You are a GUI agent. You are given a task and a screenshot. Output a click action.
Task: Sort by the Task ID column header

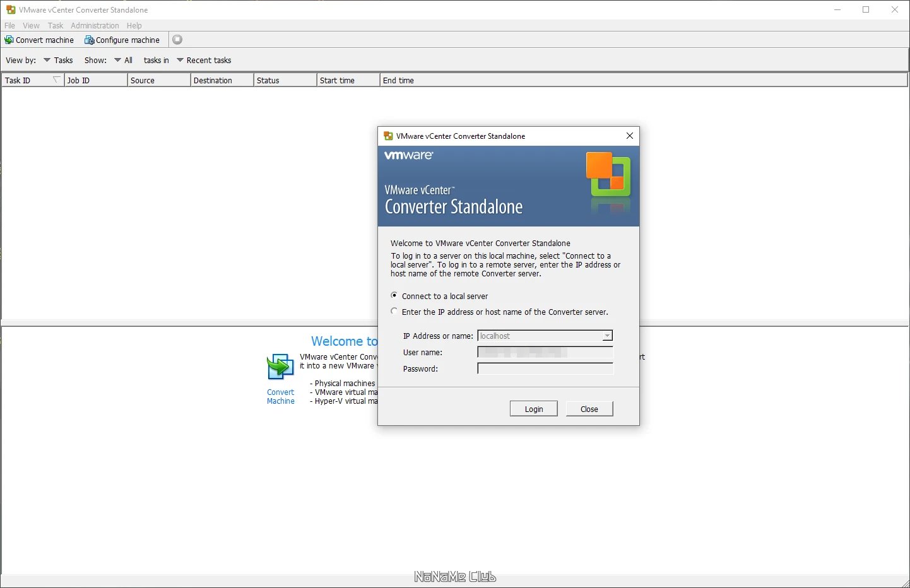click(x=33, y=80)
